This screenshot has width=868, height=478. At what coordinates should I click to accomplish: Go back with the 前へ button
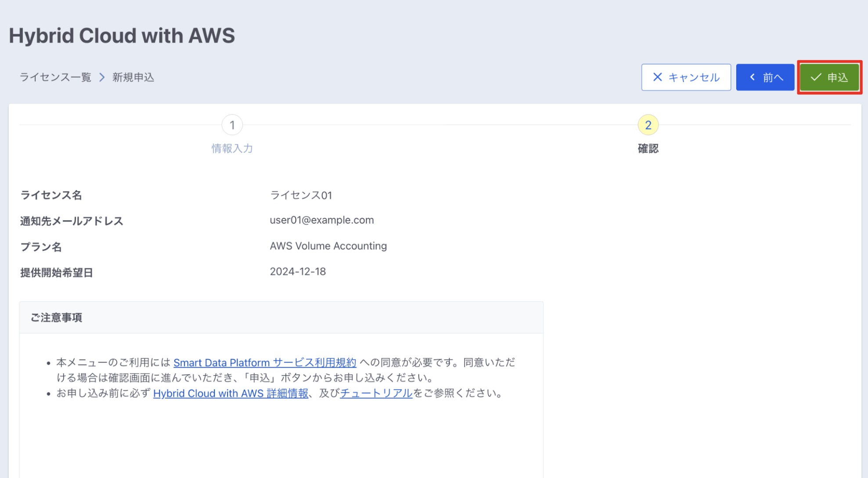click(765, 77)
